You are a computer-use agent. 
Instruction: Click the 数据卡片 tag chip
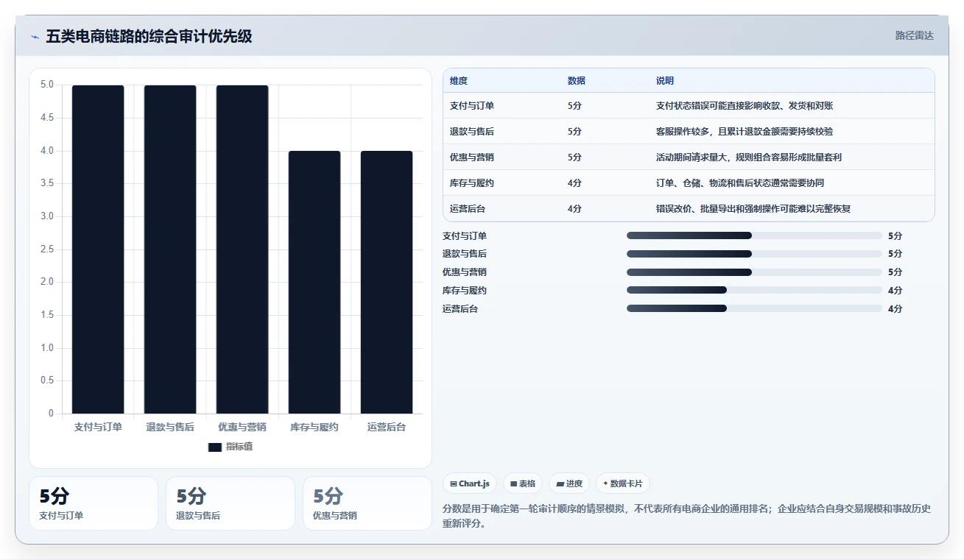coord(623,483)
